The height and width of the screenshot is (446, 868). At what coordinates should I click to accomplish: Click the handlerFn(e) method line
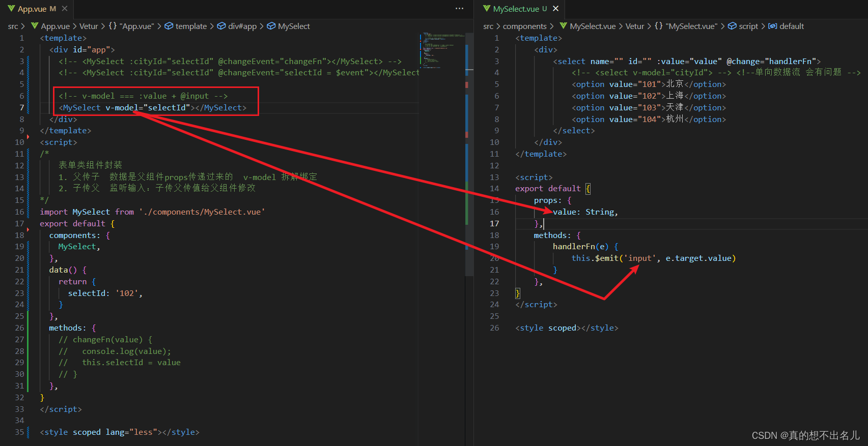click(585, 246)
